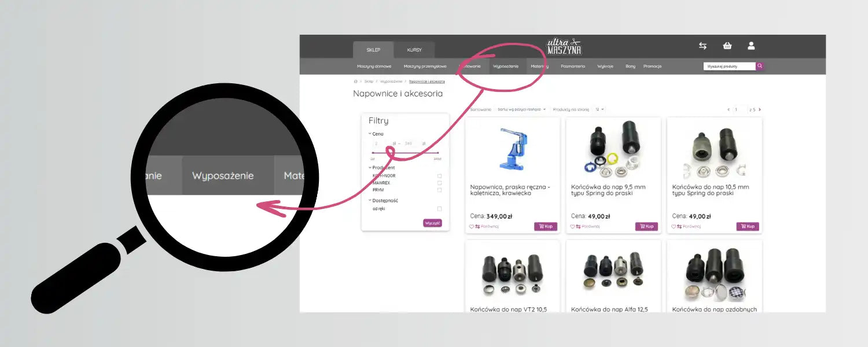
Task: Go to next products page arrow
Action: pos(760,109)
